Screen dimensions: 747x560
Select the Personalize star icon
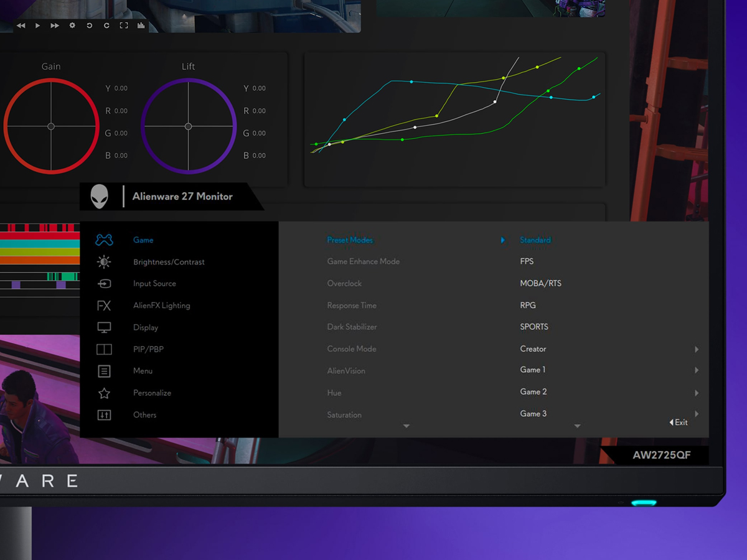(104, 393)
